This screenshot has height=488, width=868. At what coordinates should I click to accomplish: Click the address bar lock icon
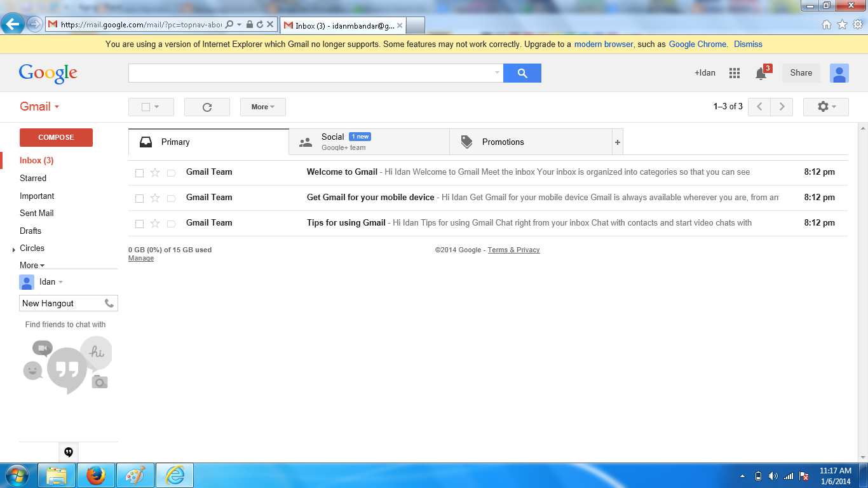tap(250, 25)
